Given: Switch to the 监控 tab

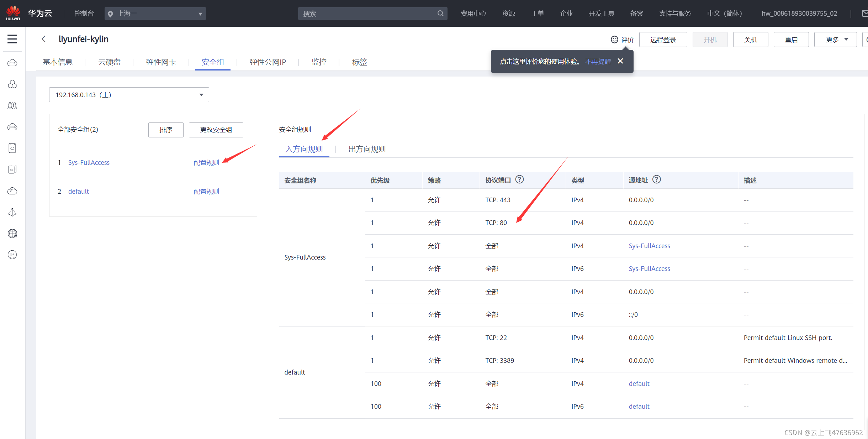Looking at the screenshot, I should coord(319,62).
